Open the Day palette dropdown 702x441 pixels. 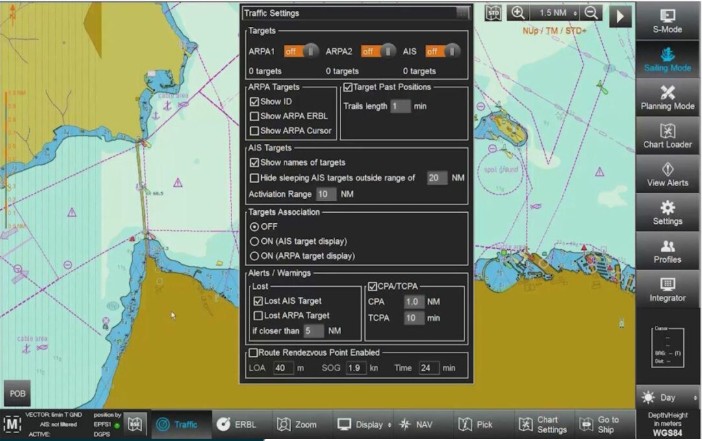point(667,398)
